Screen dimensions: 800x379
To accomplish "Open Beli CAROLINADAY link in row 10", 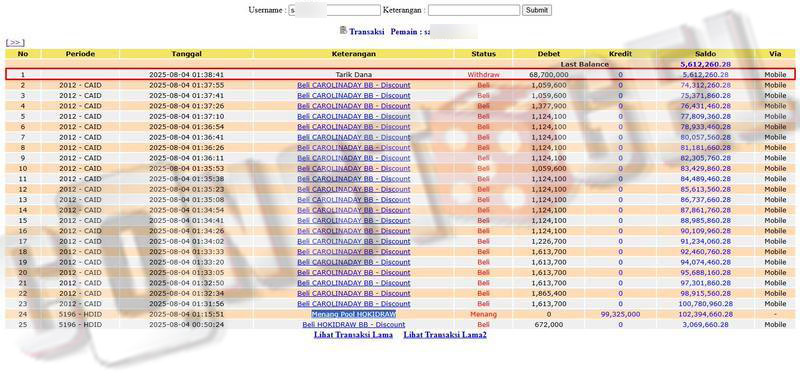I will pyautogui.click(x=354, y=168).
